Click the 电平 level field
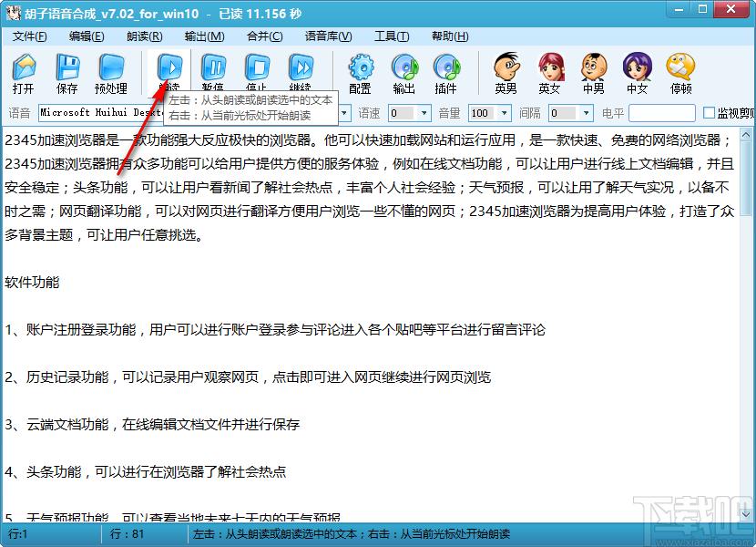This screenshot has width=756, height=547. pos(662,113)
